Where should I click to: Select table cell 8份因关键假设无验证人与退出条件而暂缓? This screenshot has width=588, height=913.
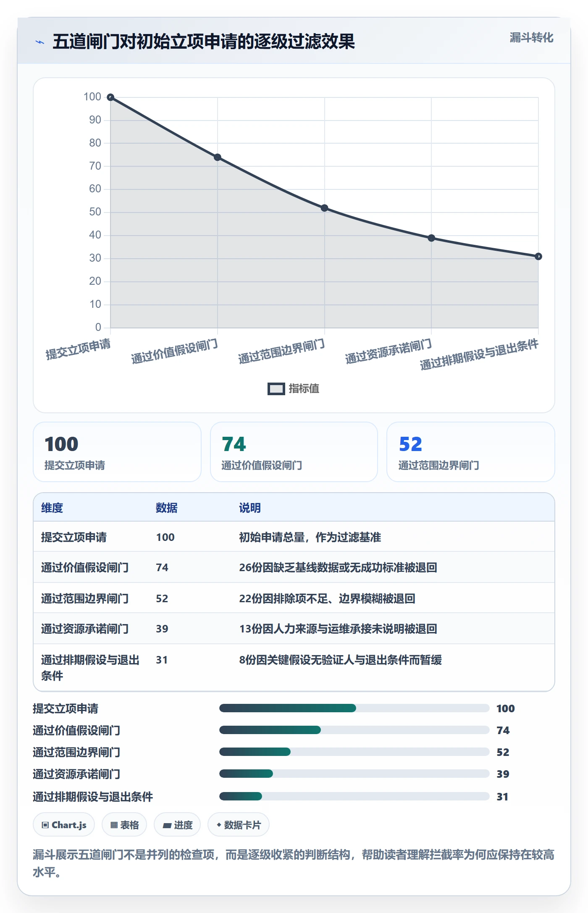(x=341, y=660)
